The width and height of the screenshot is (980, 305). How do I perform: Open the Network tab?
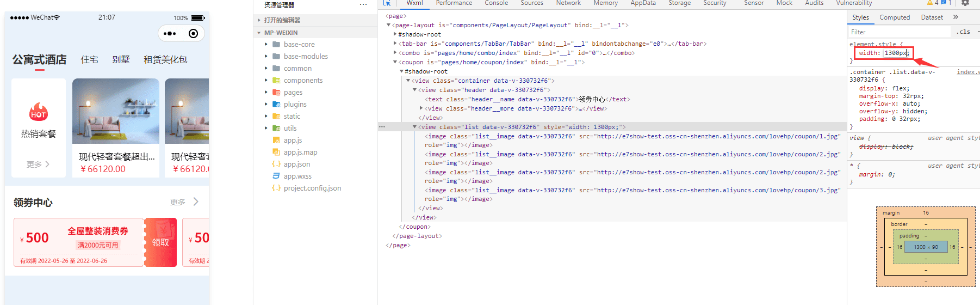coord(568,3)
